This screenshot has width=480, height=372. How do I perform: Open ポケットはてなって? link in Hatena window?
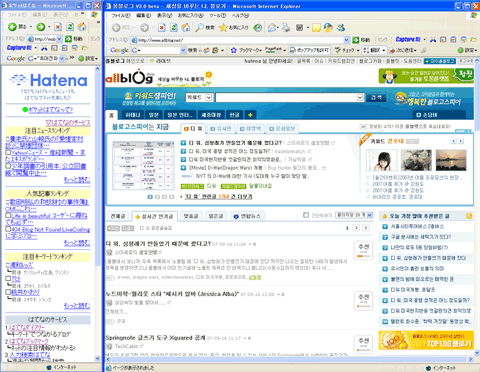[50, 110]
